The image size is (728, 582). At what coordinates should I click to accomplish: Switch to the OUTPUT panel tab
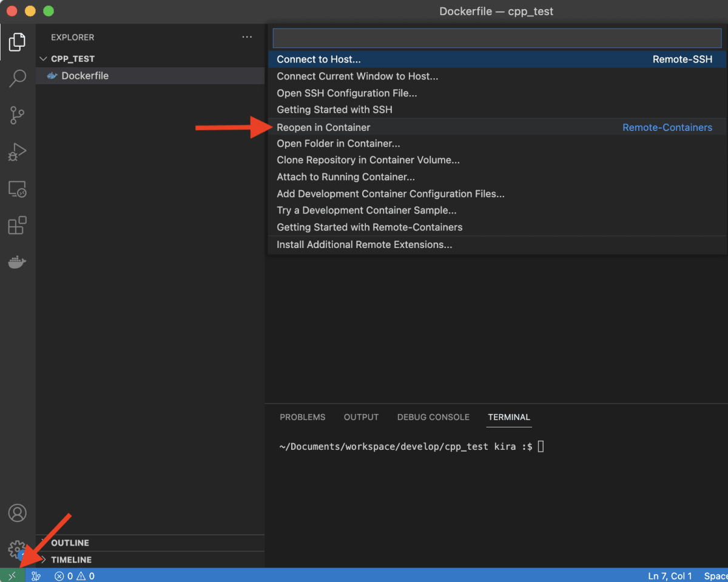coord(361,417)
